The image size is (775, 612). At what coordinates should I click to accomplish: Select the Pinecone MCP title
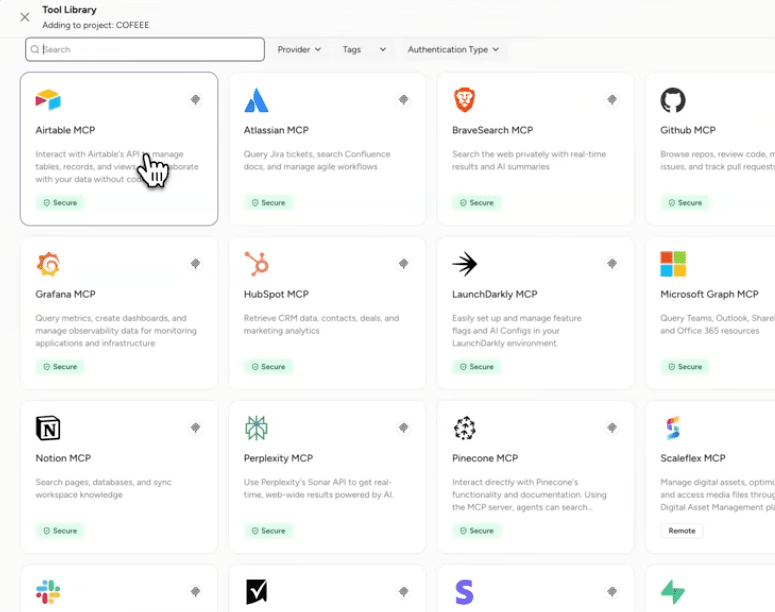[x=485, y=458]
